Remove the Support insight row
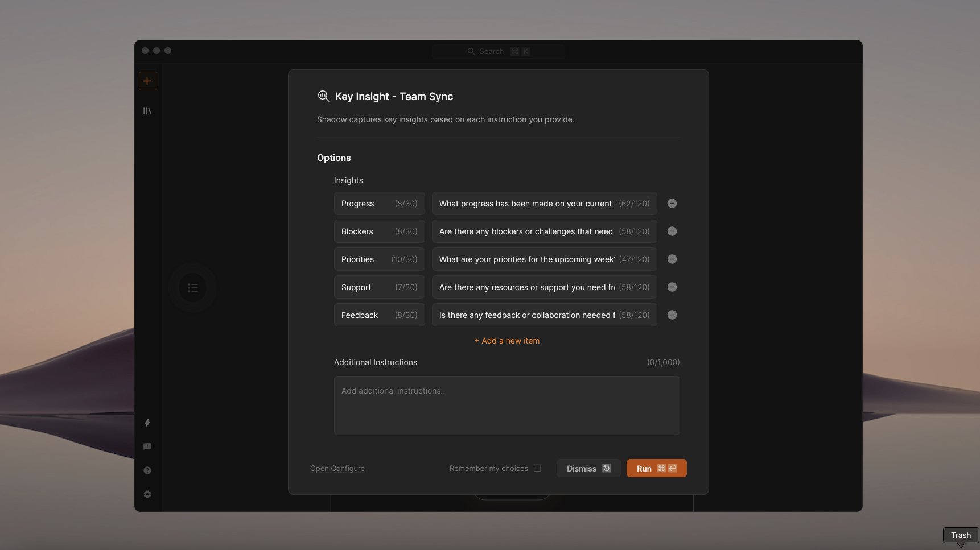980x550 pixels. [x=672, y=287]
